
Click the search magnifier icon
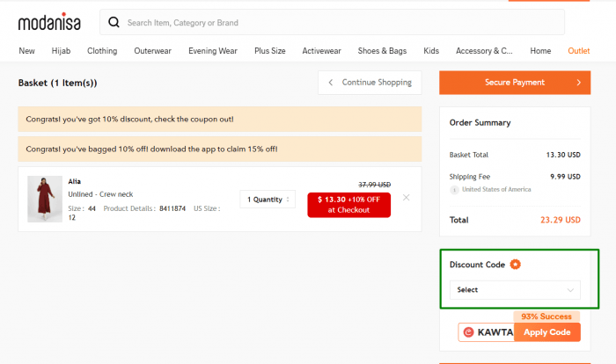pyautogui.click(x=114, y=22)
